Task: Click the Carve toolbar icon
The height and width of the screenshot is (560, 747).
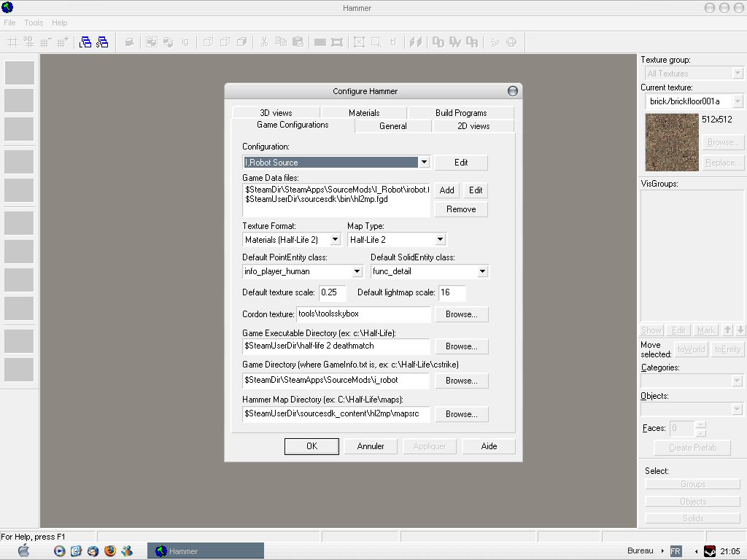Action: (129, 42)
